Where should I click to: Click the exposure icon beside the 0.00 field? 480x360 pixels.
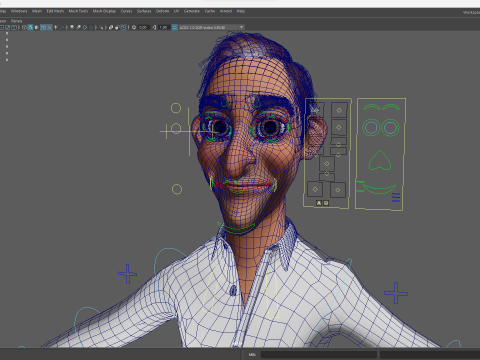tap(134, 27)
